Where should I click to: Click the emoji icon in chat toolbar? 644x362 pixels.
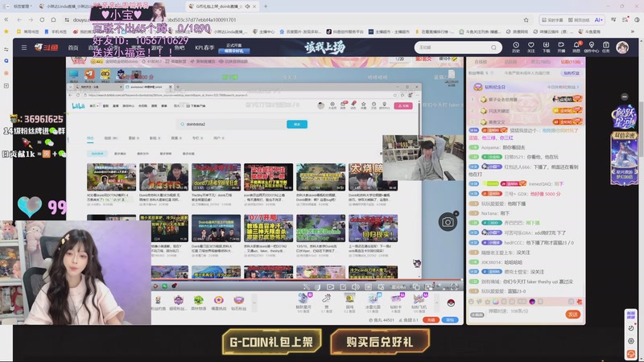click(471, 302)
